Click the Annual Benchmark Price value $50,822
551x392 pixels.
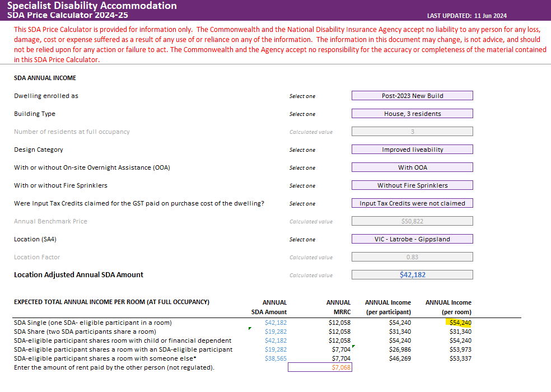point(412,221)
